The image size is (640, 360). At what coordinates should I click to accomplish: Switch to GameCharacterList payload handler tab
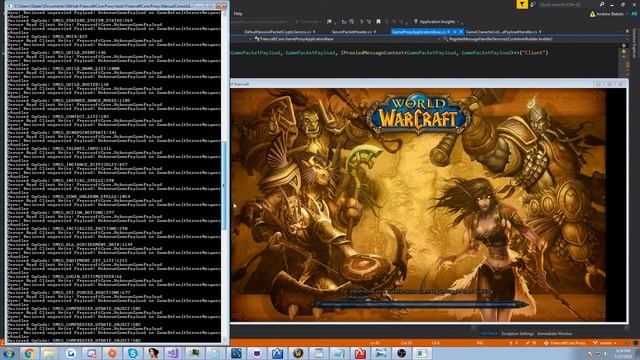pos(503,31)
